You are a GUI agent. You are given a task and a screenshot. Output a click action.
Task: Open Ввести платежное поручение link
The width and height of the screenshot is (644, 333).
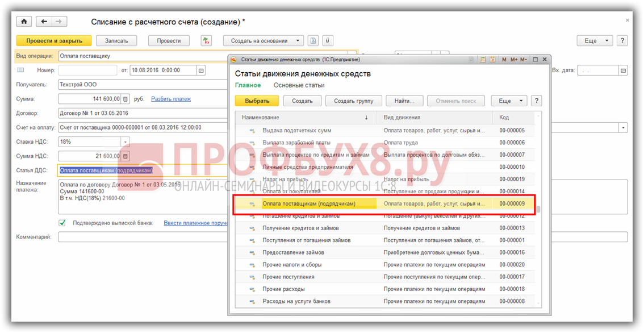[x=196, y=223]
